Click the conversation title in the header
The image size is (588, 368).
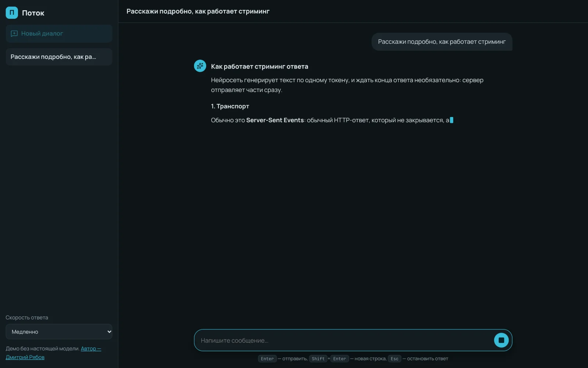click(x=198, y=11)
